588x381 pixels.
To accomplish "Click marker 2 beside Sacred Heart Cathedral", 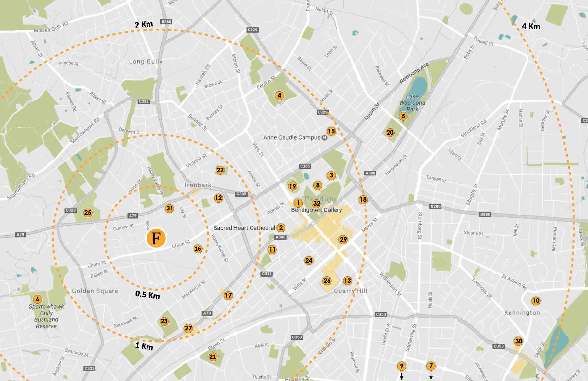I will [x=281, y=228].
